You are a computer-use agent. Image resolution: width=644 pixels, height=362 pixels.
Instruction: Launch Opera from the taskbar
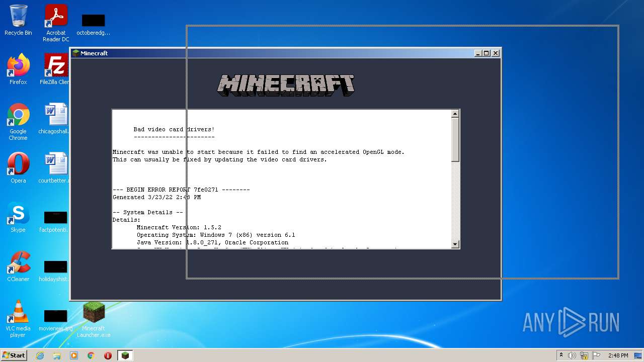tap(108, 355)
